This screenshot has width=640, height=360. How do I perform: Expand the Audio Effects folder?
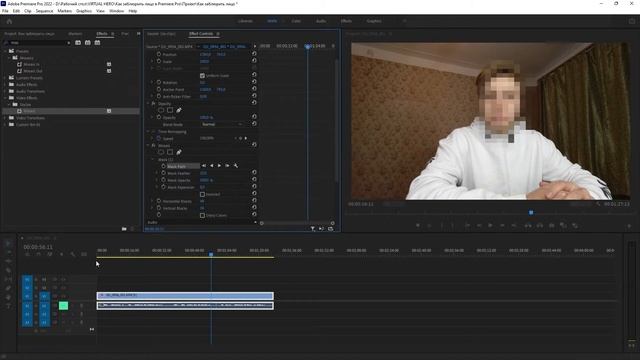click(5, 84)
